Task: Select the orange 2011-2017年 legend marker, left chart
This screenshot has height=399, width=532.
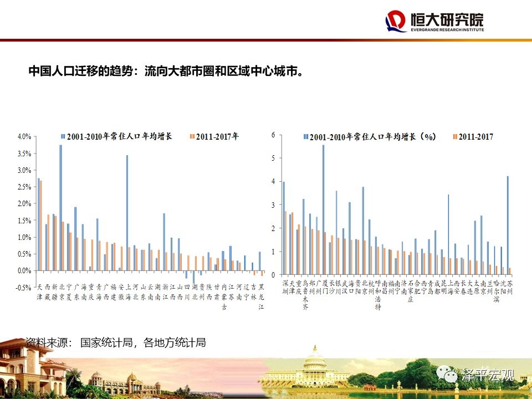Action: click(192, 136)
